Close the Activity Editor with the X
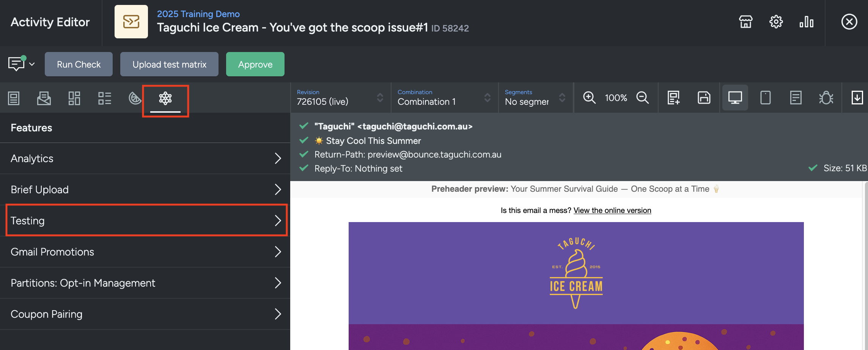 click(x=849, y=22)
